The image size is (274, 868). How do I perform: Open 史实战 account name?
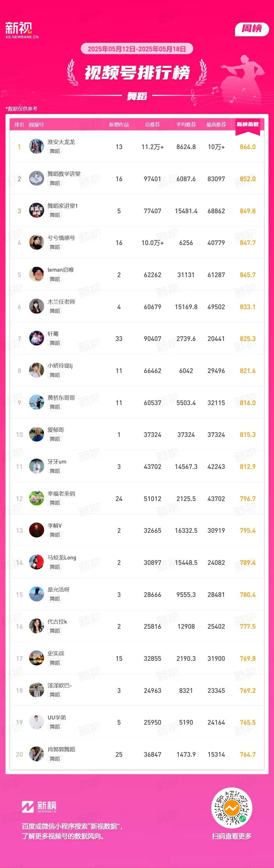coord(56,653)
